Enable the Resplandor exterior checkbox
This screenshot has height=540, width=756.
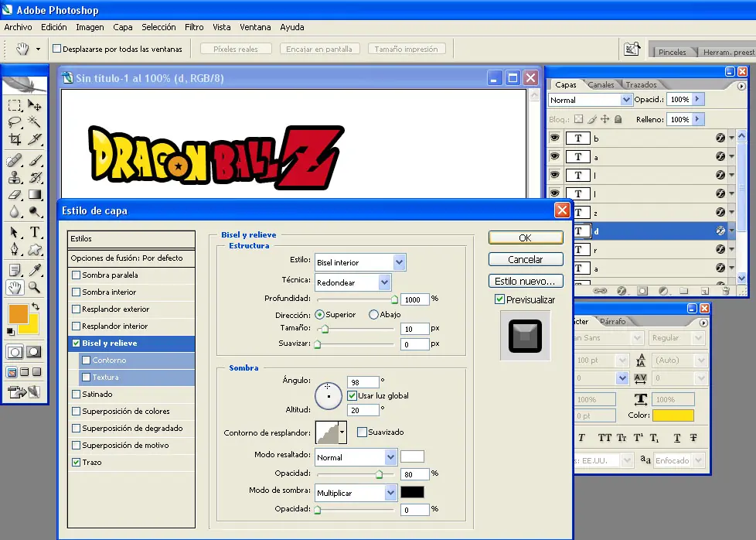pyautogui.click(x=77, y=309)
